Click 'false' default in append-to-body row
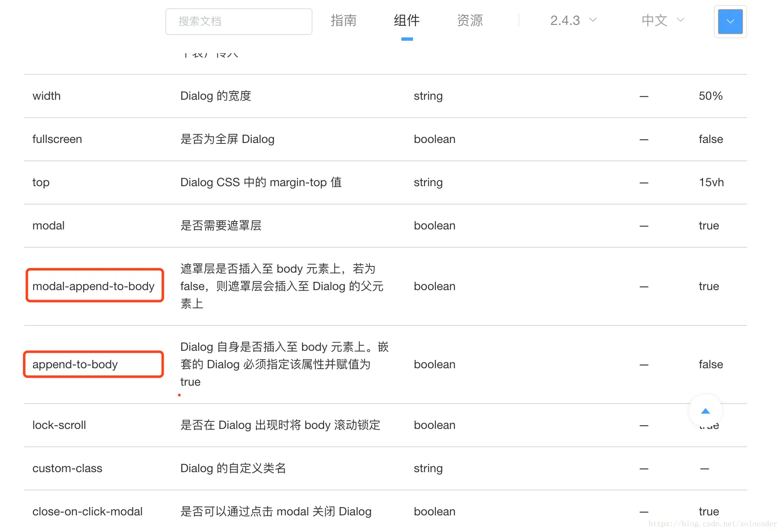Viewport: 782px width, 532px height. pyautogui.click(x=711, y=365)
